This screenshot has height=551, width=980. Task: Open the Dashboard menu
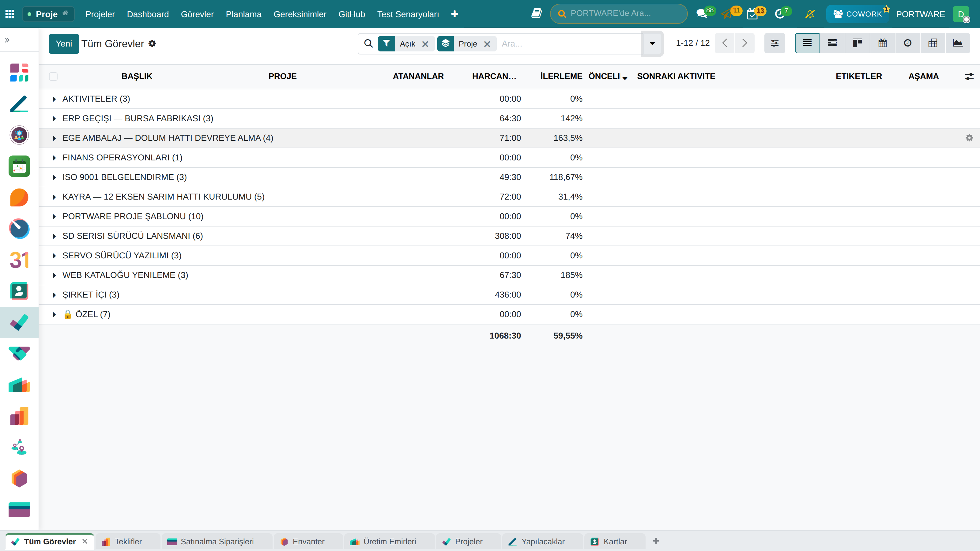point(148,14)
